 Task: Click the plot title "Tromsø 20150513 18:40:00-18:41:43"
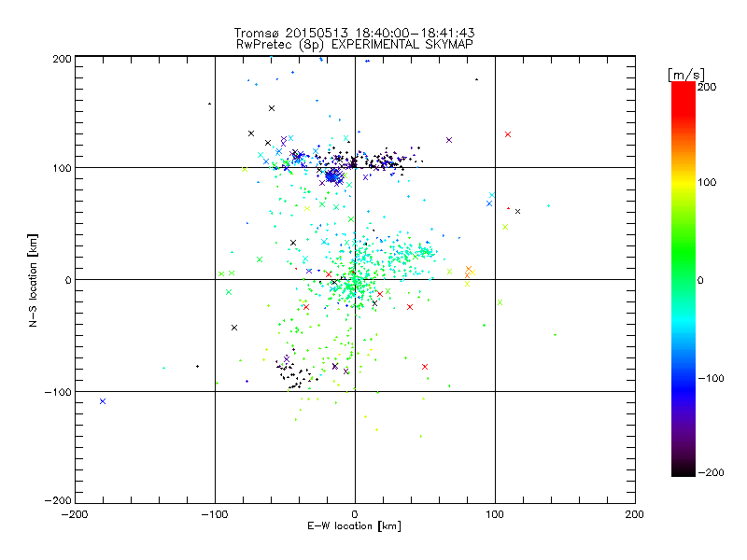tap(354, 33)
